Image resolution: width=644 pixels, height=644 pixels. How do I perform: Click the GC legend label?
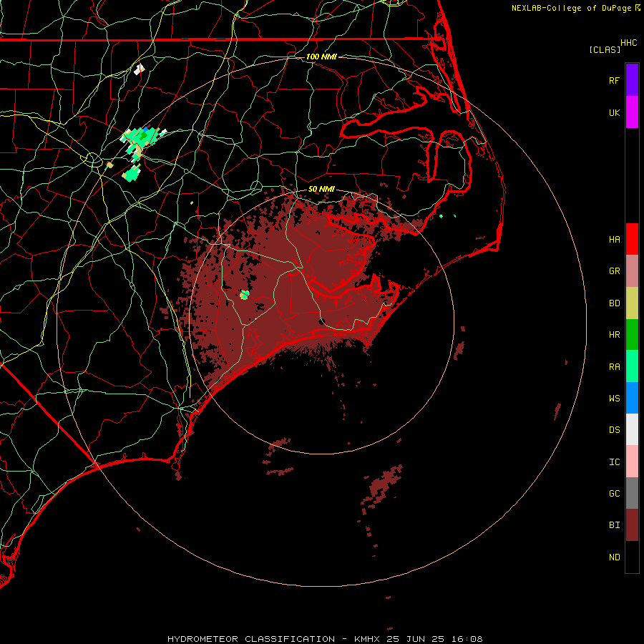(x=614, y=494)
